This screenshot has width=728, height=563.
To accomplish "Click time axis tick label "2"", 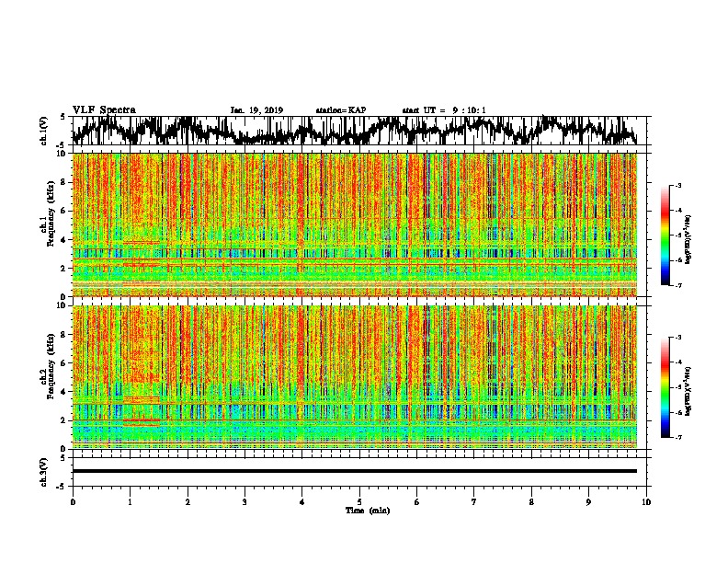I will [188, 502].
